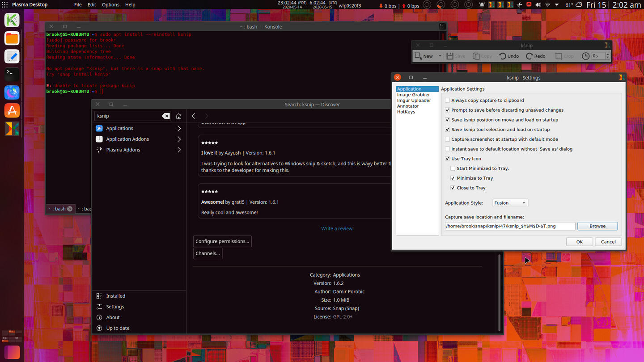This screenshot has width=644, height=362.
Task: Open the application grid in top-left corner
Action: click(5, 5)
